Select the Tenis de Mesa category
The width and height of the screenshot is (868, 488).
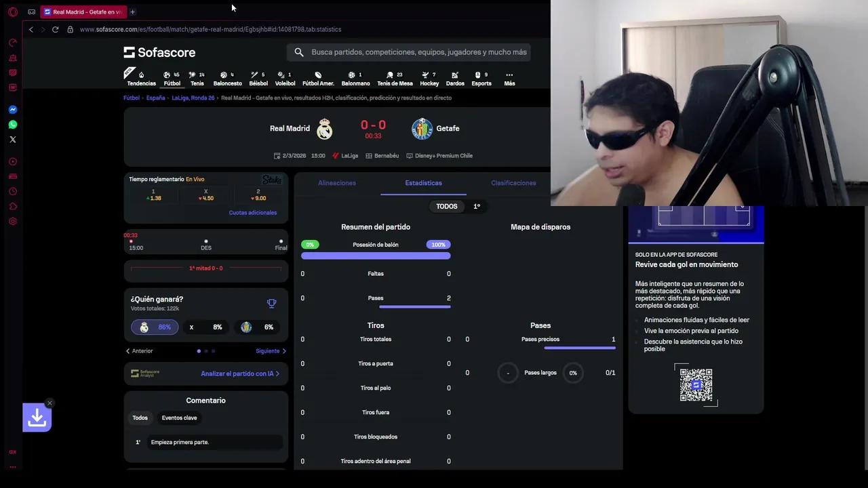click(395, 79)
